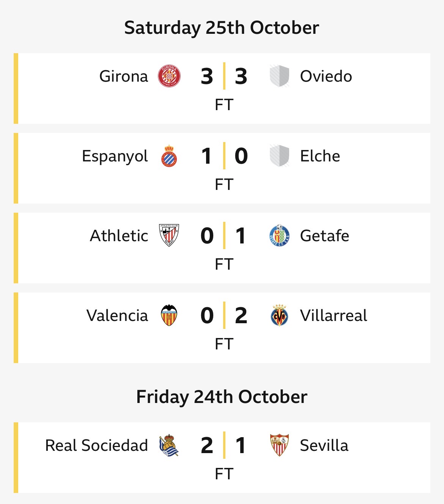Click the Getafe club crest
The width and height of the screenshot is (444, 504).
point(279,235)
